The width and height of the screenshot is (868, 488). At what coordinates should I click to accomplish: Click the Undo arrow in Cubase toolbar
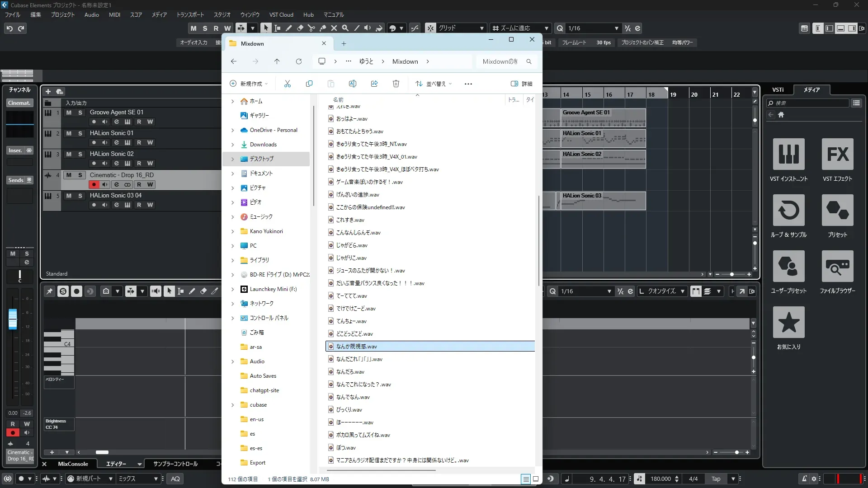click(9, 28)
